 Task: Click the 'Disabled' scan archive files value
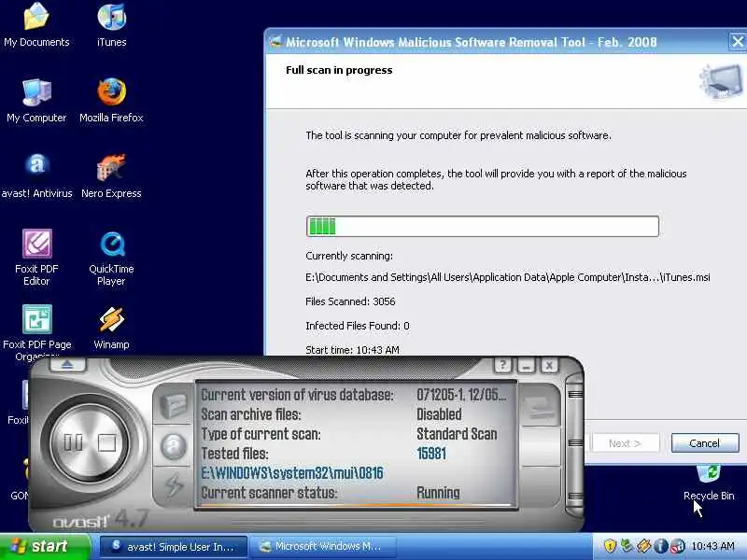[x=439, y=414]
